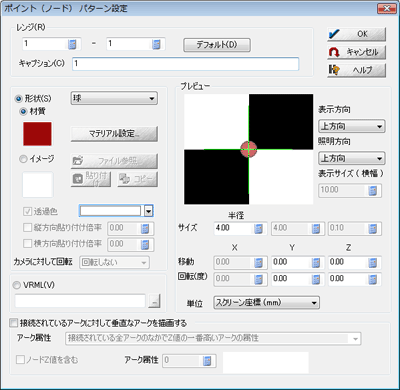This screenshot has width=400, height=390.
Task: Open calculator icon for bottom アーク属性 number field
Action: click(207, 360)
